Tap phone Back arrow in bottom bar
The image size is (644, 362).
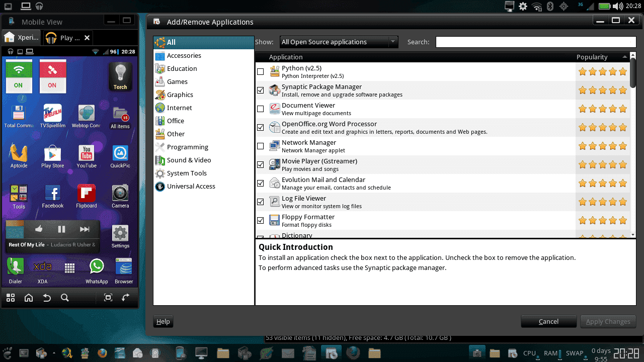pyautogui.click(x=47, y=298)
